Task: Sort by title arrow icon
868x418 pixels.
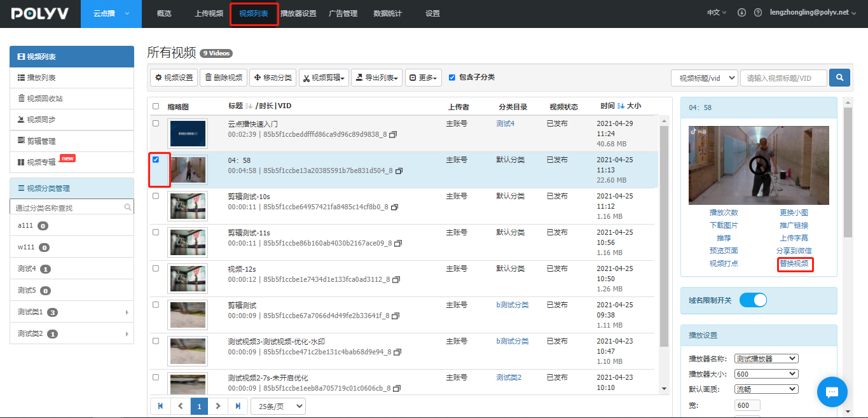Action: pos(249,106)
